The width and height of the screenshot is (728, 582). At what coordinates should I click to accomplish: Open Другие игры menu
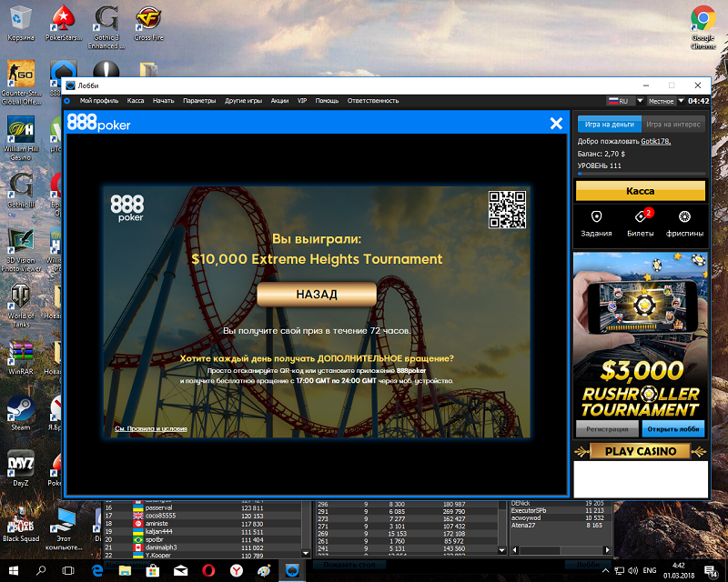243,101
